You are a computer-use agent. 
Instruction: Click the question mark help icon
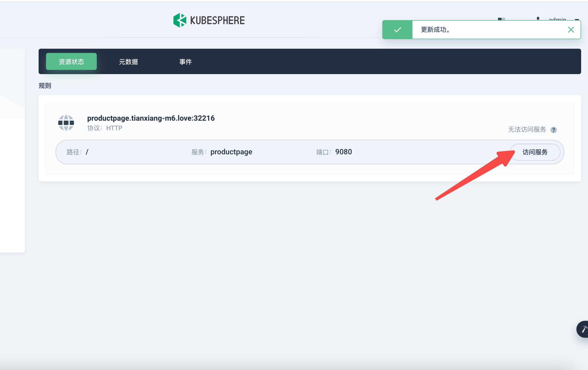click(x=553, y=130)
